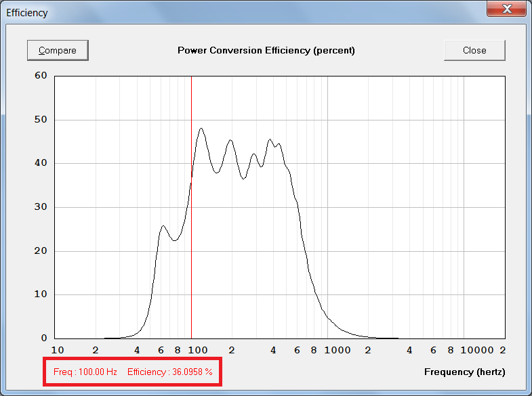Click the 10000 frequency axis label
532x396 pixels.
point(476,350)
